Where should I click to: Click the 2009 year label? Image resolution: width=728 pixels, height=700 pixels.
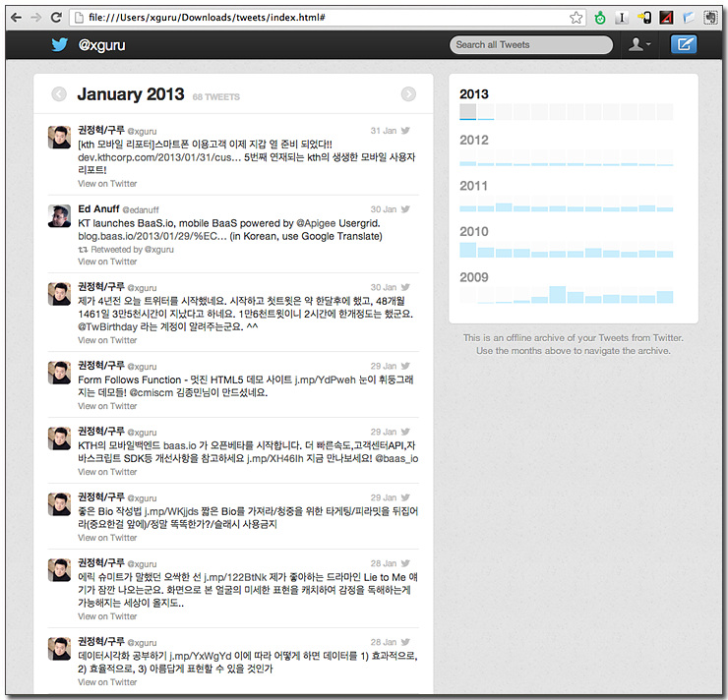[474, 277]
